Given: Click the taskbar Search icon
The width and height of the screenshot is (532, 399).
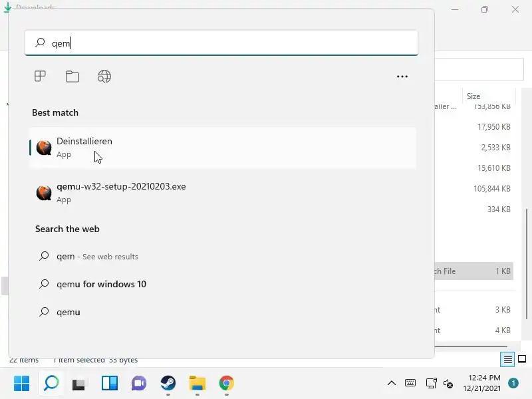Looking at the screenshot, I should 51,384.
